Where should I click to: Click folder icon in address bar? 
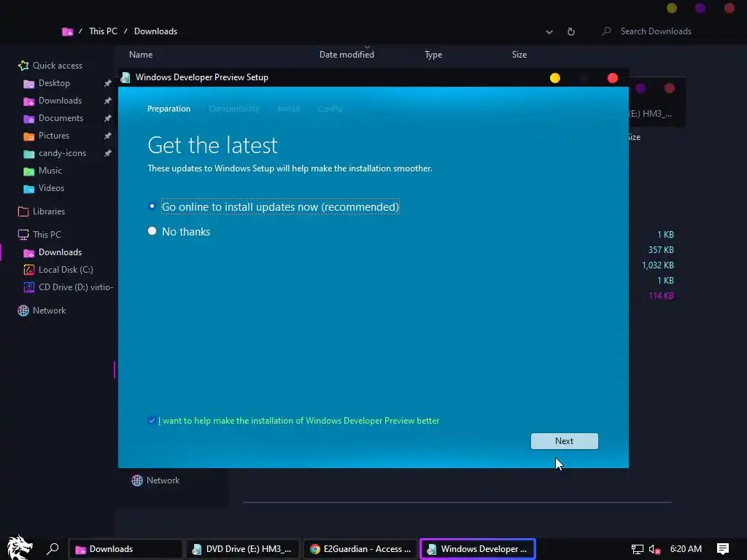click(68, 31)
